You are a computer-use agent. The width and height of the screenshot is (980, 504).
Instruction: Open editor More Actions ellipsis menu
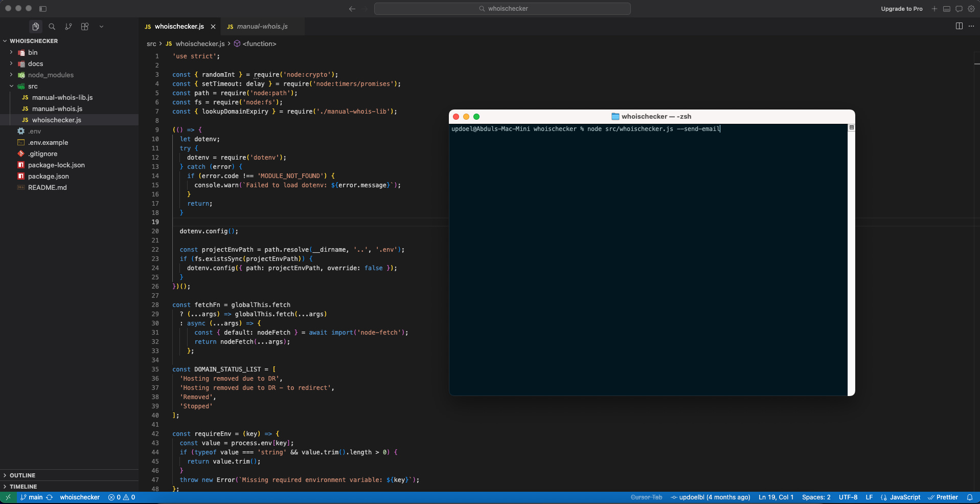coord(971,26)
